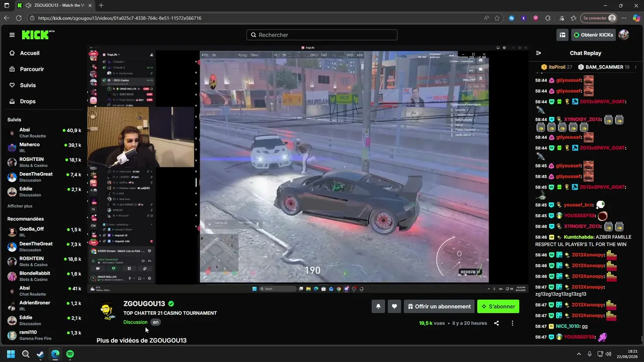The height and width of the screenshot is (362, 644).
Task: Show hidden system tray icons
Action: [579, 354]
